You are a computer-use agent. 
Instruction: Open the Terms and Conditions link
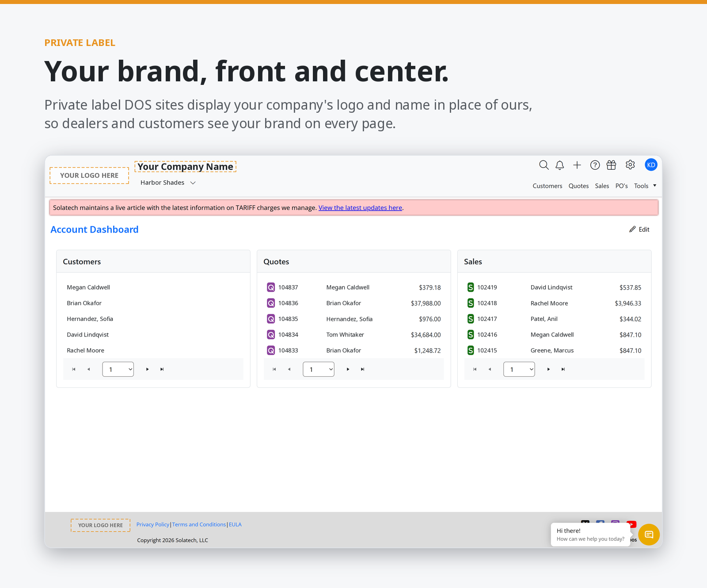point(199,525)
